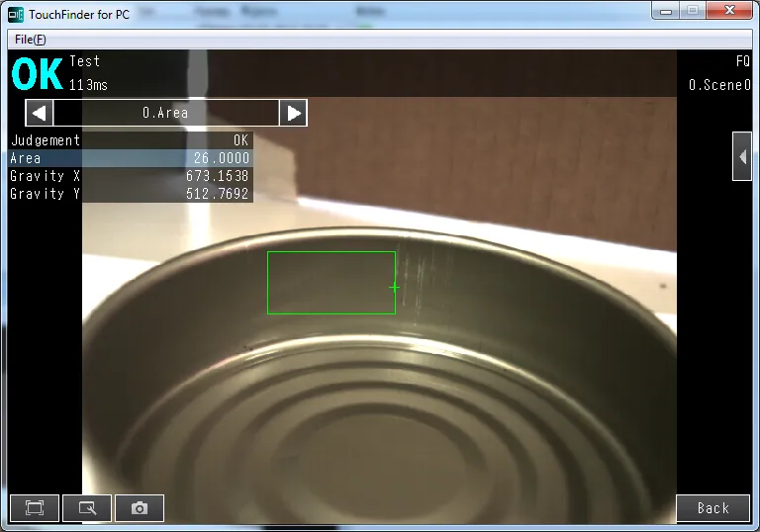Click the zoom magnifier icon
The height and width of the screenshot is (532, 760).
[x=87, y=508]
